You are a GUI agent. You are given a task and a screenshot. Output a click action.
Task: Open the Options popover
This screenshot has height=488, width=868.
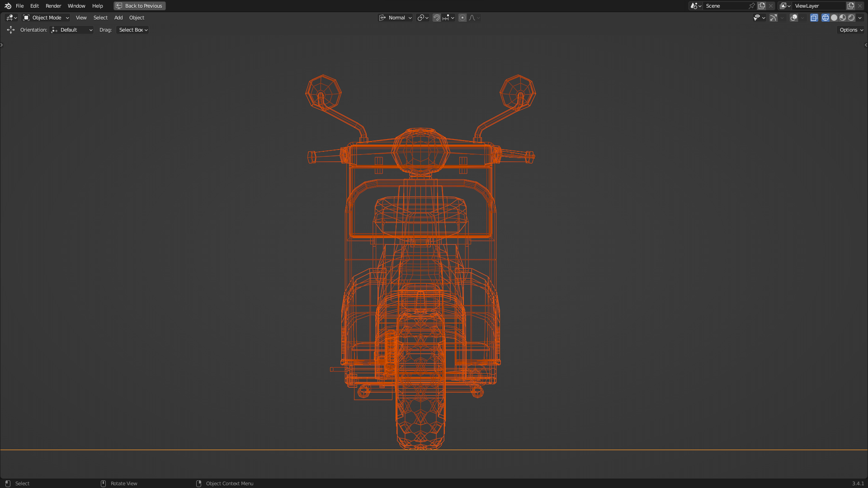point(851,30)
